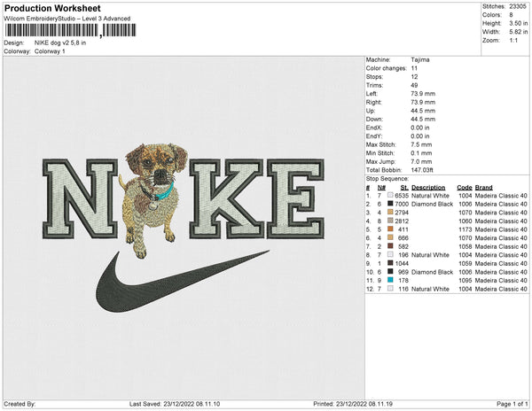
Task: Click the 'Stop Sequence:' heading
Action: pos(387,179)
